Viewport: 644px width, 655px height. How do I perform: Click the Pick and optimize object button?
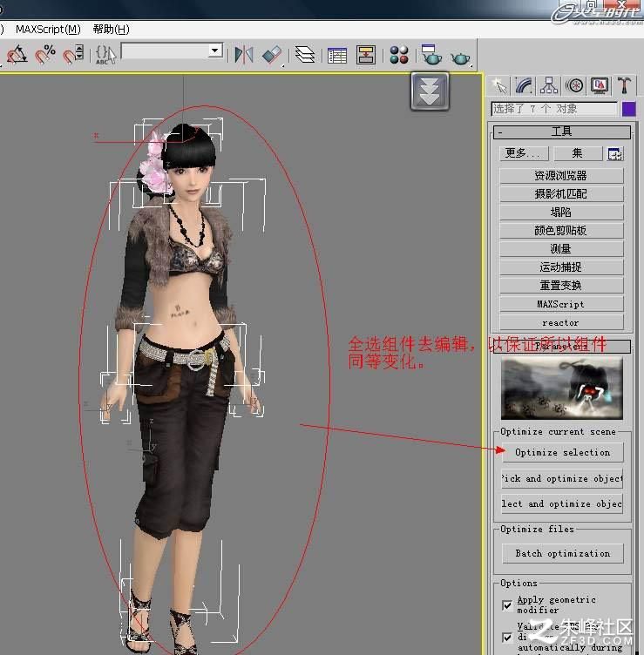(562, 479)
